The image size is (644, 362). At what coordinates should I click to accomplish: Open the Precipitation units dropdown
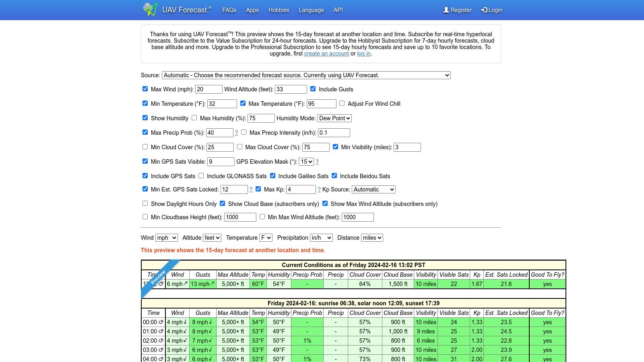[321, 238]
